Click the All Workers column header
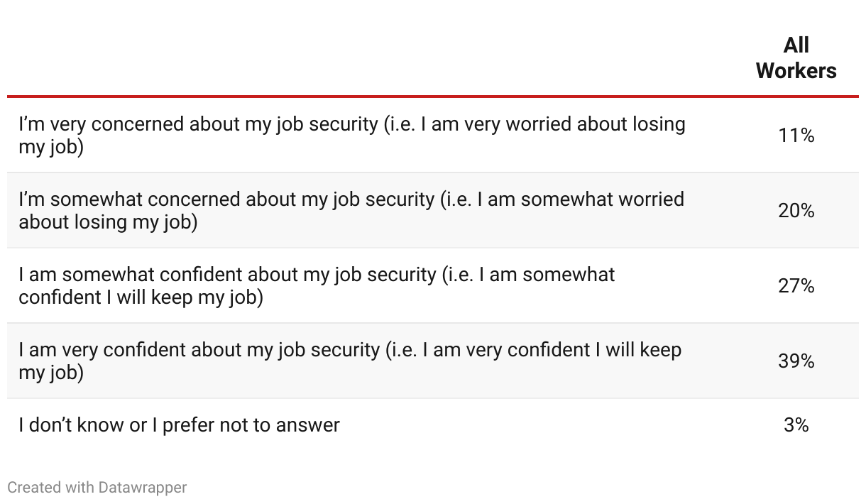Screen dimensions: 866x504 [x=796, y=58]
